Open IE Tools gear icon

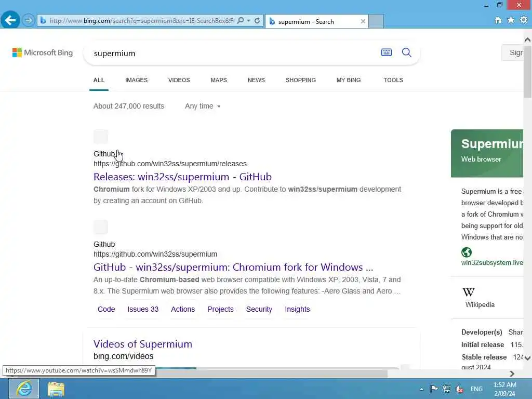coord(524,20)
